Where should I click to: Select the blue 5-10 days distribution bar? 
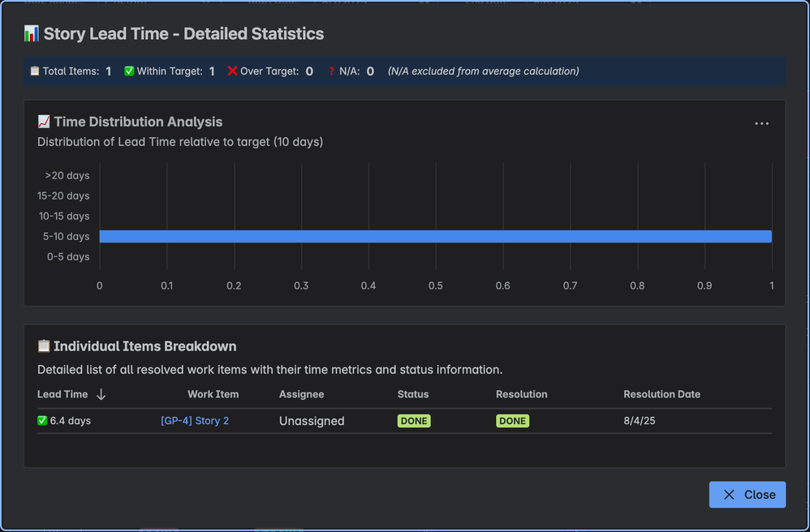[x=436, y=236]
